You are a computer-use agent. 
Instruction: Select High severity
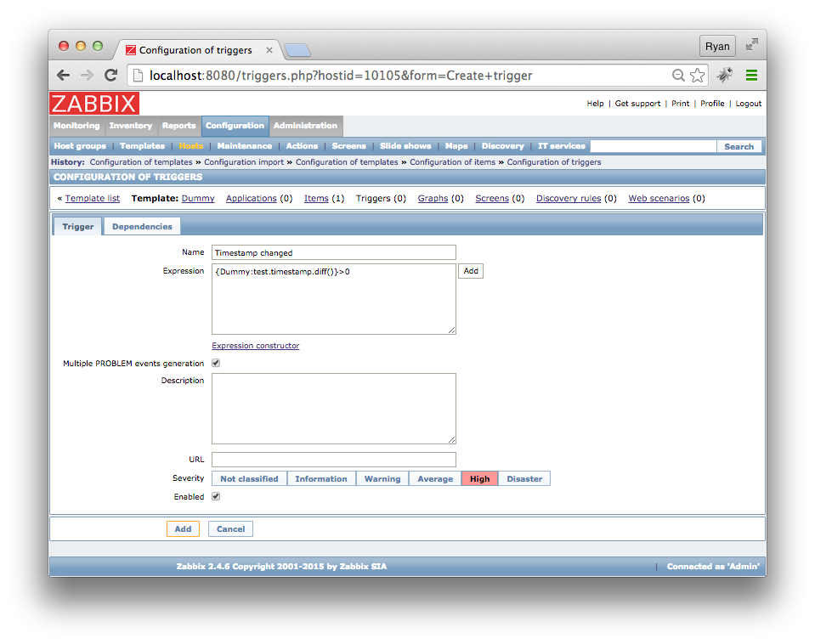coord(480,478)
